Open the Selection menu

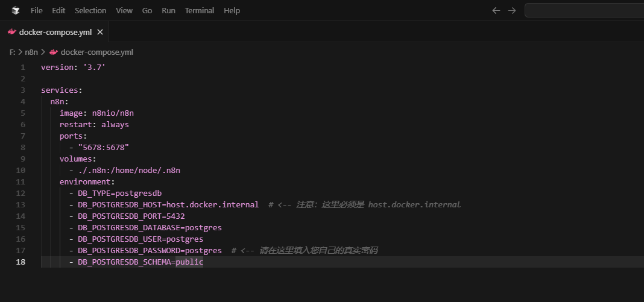[x=90, y=10]
